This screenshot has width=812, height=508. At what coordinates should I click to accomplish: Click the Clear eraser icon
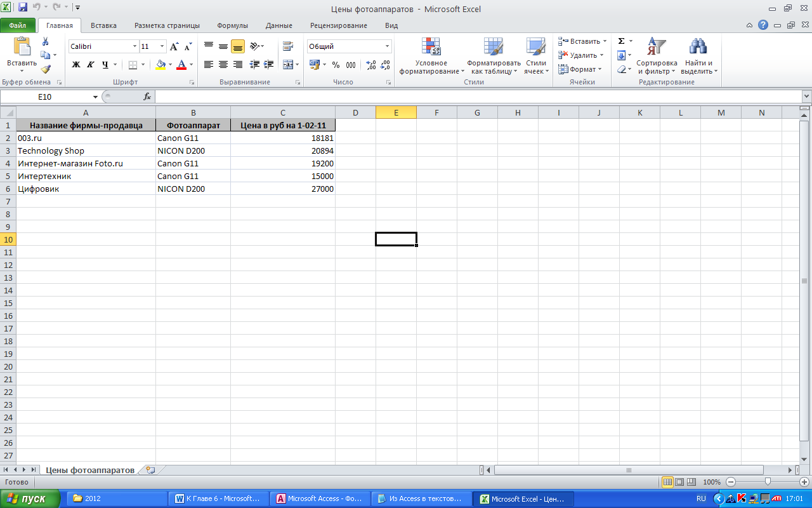click(622, 69)
